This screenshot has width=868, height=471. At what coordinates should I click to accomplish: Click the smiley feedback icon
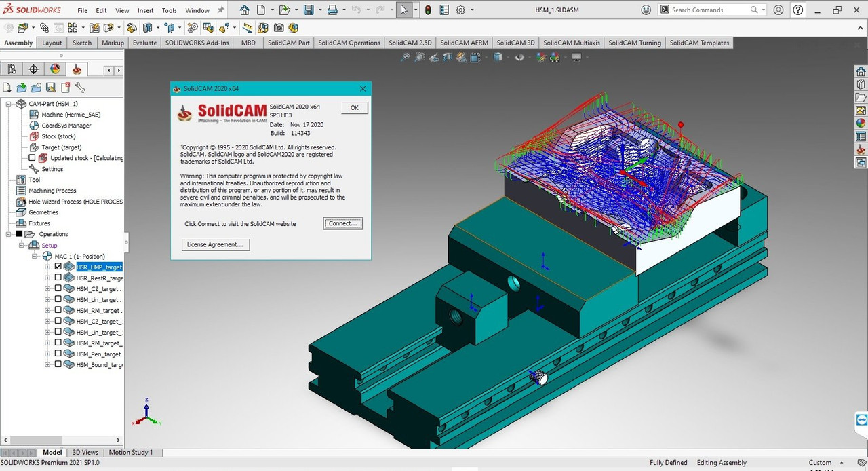(646, 10)
